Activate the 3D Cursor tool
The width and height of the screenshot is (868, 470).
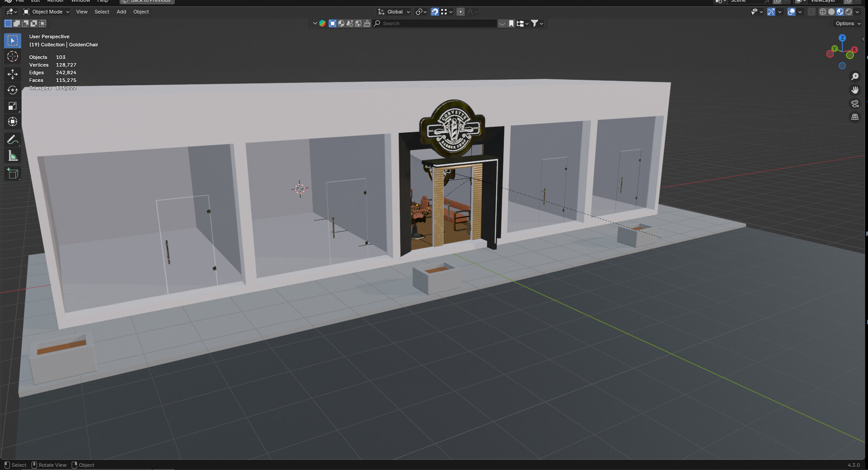tap(12, 57)
